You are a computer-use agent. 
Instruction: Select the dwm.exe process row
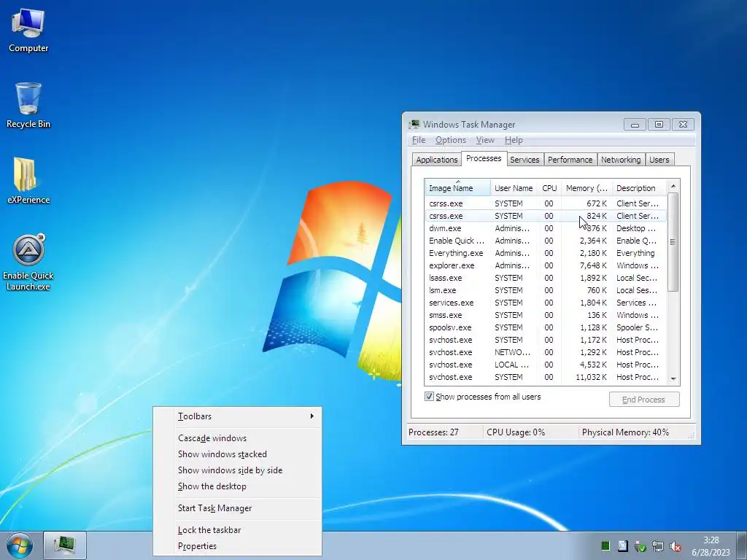click(546, 228)
